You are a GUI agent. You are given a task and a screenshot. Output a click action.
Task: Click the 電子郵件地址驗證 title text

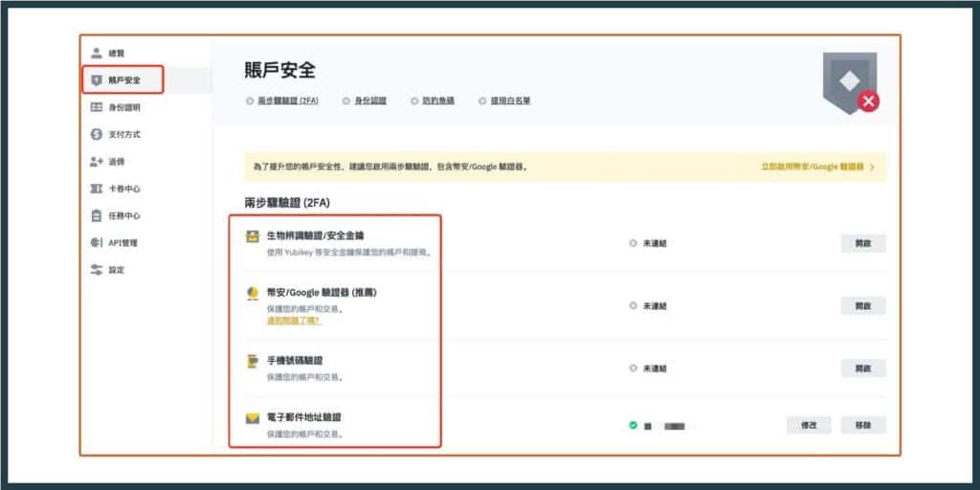[304, 417]
